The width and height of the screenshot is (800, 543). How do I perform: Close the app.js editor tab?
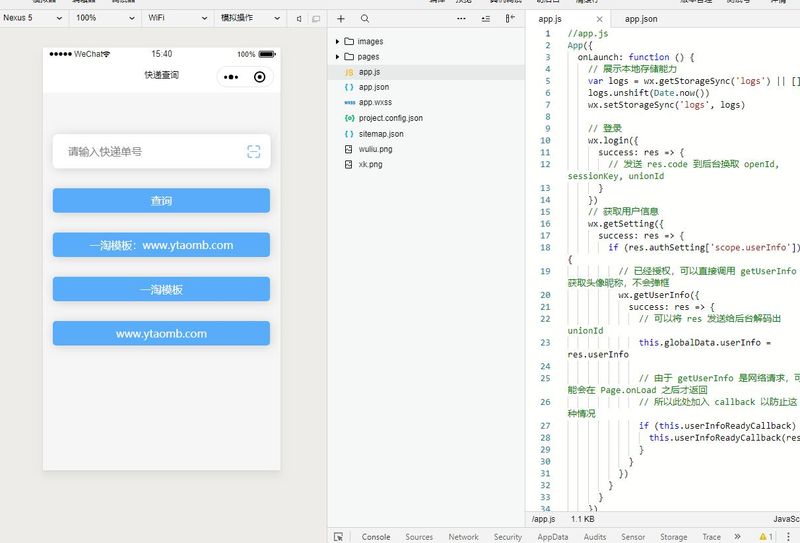tap(599, 19)
